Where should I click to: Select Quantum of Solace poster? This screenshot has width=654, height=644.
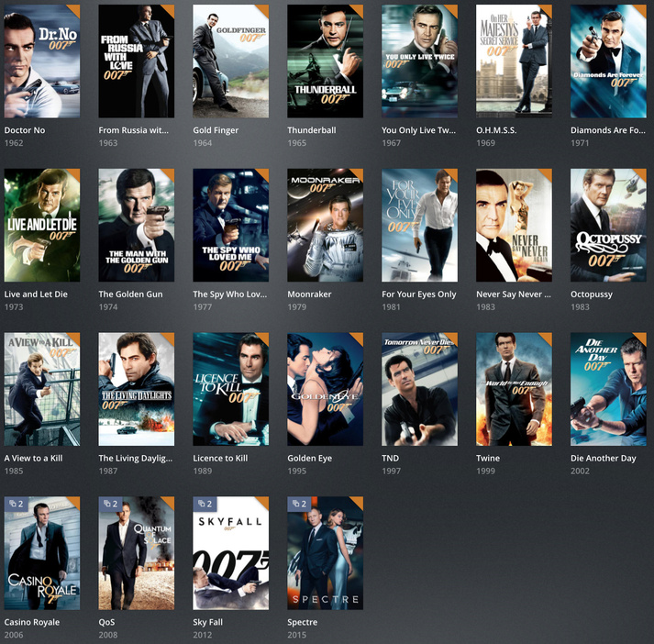[x=137, y=553]
